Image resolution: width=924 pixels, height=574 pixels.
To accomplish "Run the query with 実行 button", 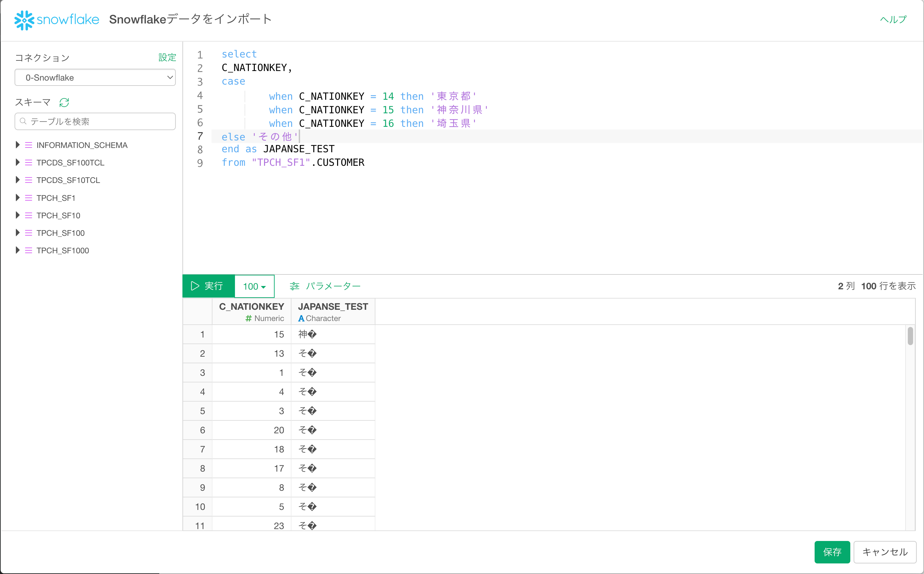I will click(209, 286).
